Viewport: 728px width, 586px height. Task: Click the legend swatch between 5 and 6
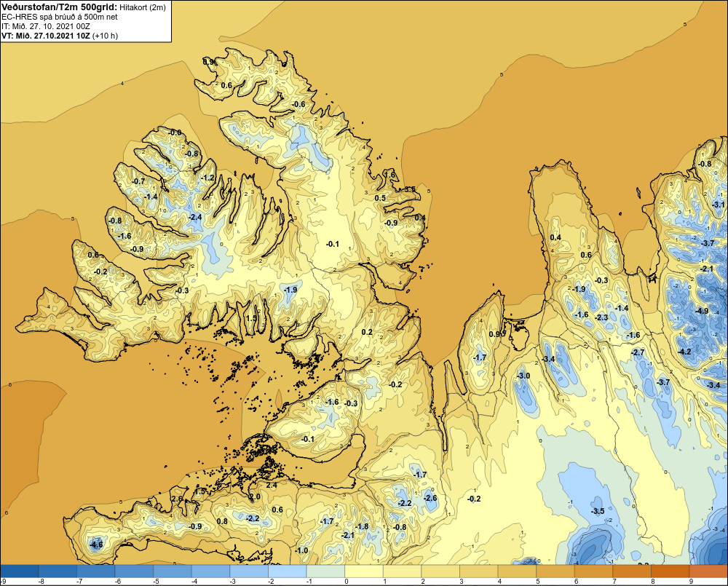point(555,571)
